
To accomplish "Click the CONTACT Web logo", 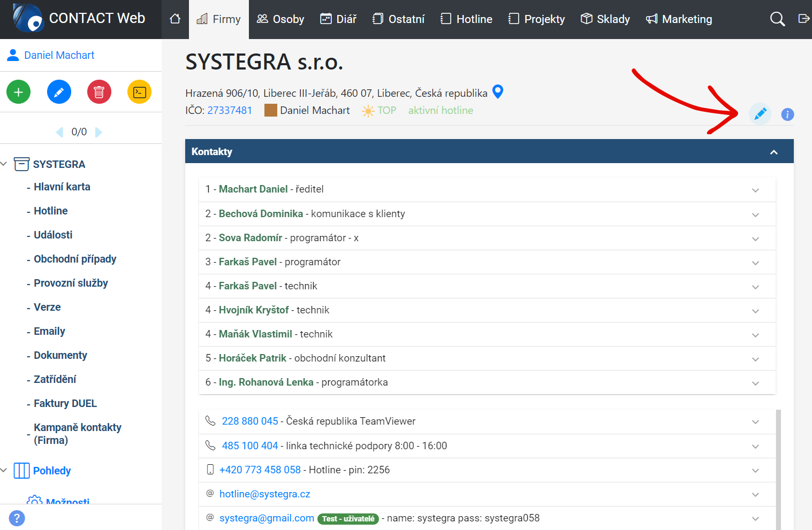I will pyautogui.click(x=28, y=18).
